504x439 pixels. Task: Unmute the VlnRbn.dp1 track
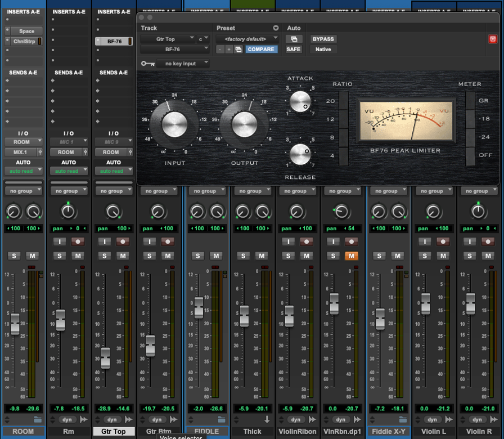tap(352, 256)
